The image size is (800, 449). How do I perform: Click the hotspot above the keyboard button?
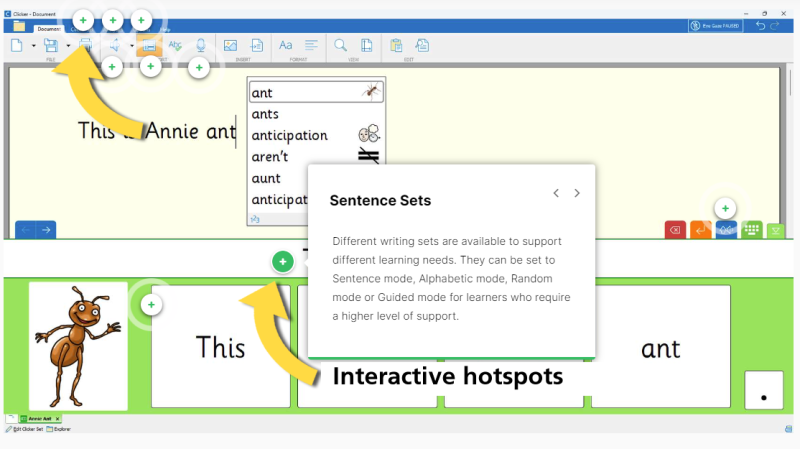[x=725, y=208]
